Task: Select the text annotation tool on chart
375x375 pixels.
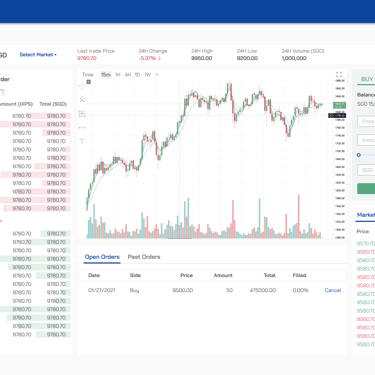Action: [82, 141]
